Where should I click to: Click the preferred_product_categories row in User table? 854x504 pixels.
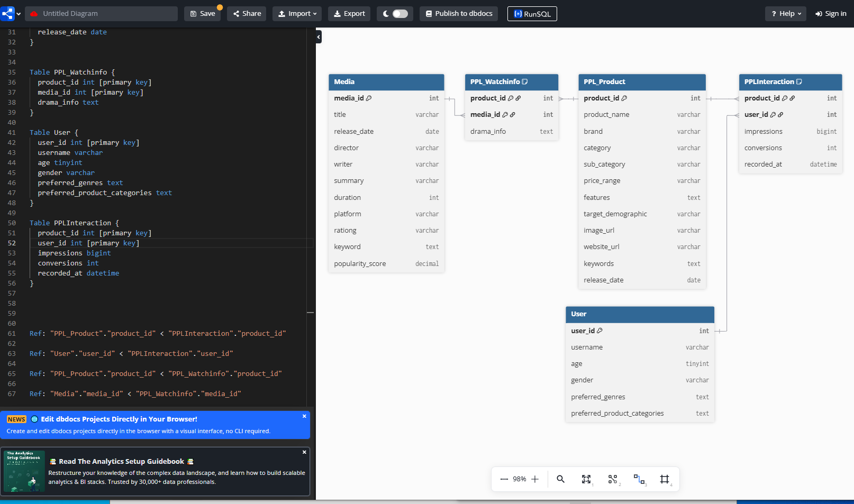[x=640, y=414]
